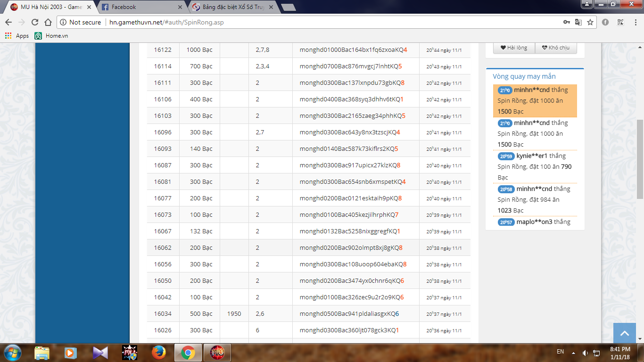Open the browser home page icon
Screen dimensions: 644x362
pos(48,22)
